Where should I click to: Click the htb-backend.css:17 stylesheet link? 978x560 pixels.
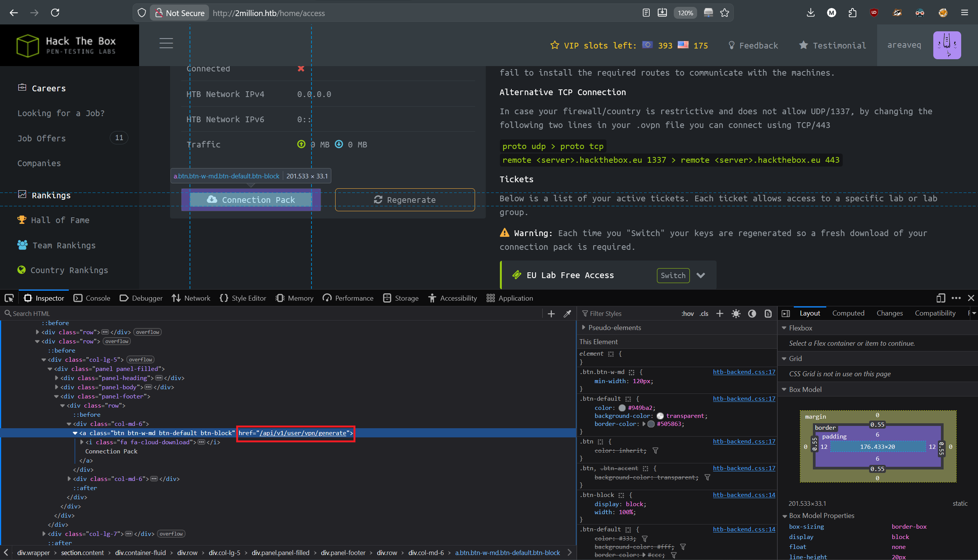[744, 372]
